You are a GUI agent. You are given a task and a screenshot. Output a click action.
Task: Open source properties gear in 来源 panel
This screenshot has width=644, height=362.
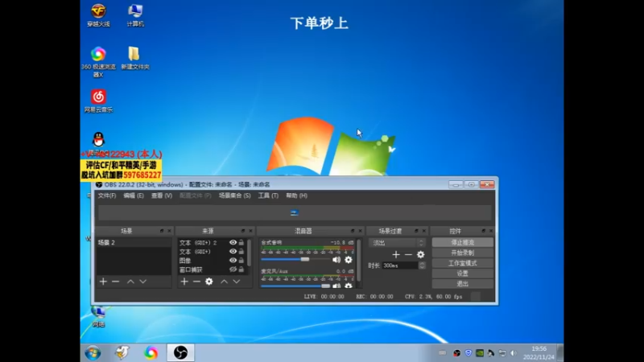pos(209,282)
